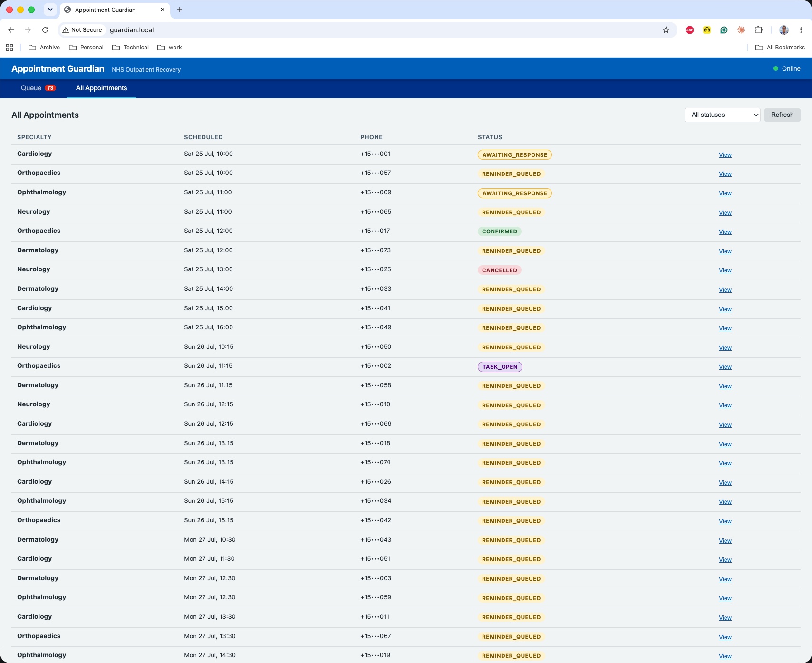Close the Appointment Guardian tab
The image size is (812, 663).
coord(163,10)
